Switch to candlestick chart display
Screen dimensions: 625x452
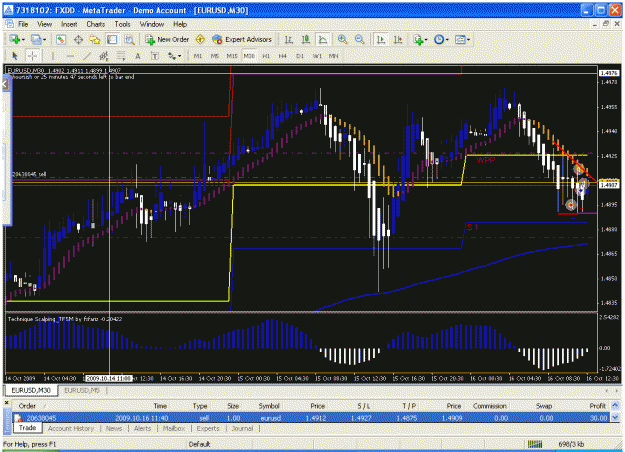click(306, 39)
